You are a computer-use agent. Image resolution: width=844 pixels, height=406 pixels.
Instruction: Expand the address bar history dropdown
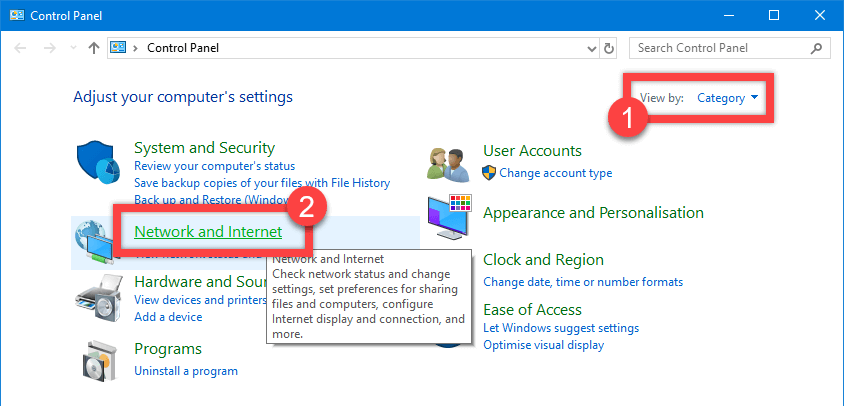(x=592, y=48)
